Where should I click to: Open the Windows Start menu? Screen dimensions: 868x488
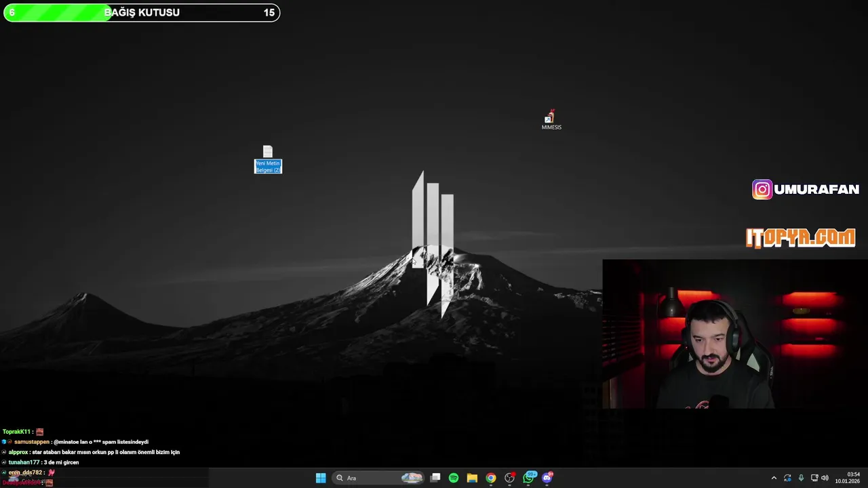point(321,478)
